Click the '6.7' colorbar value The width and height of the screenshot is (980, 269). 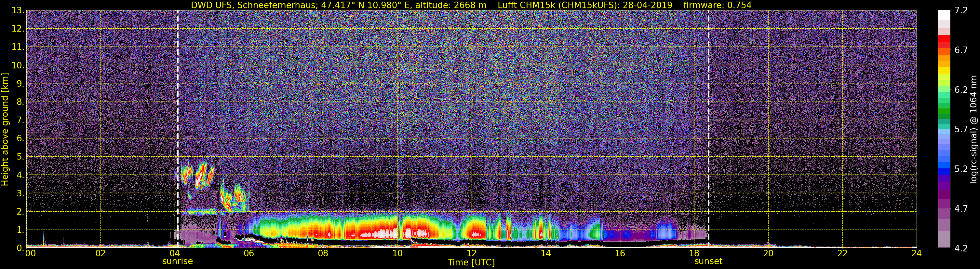pyautogui.click(x=961, y=50)
